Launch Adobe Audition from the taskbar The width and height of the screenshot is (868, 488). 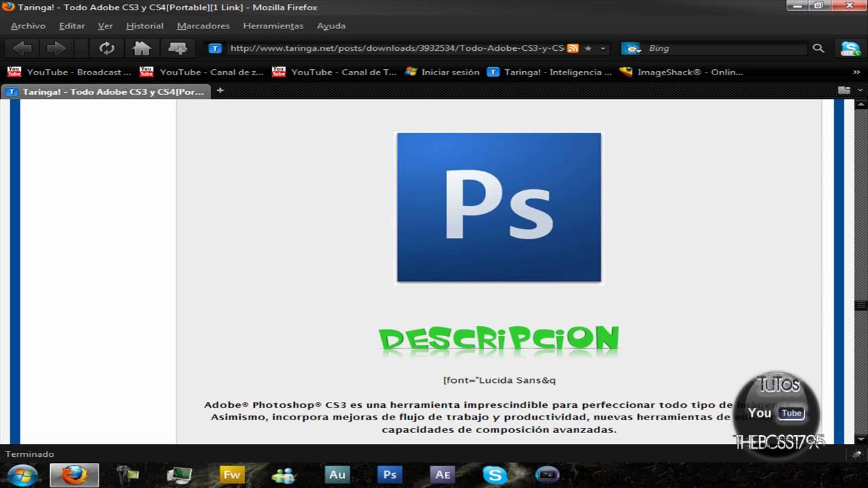(338, 474)
